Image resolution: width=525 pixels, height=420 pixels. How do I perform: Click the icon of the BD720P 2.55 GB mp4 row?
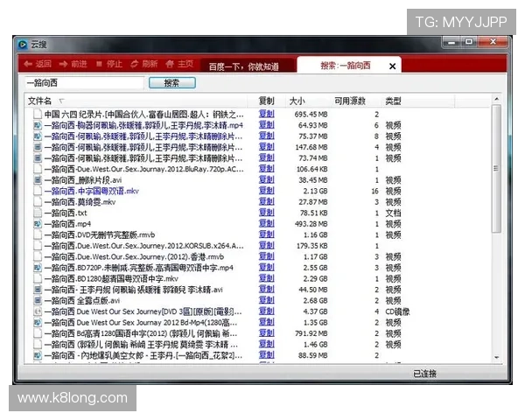tap(38, 268)
